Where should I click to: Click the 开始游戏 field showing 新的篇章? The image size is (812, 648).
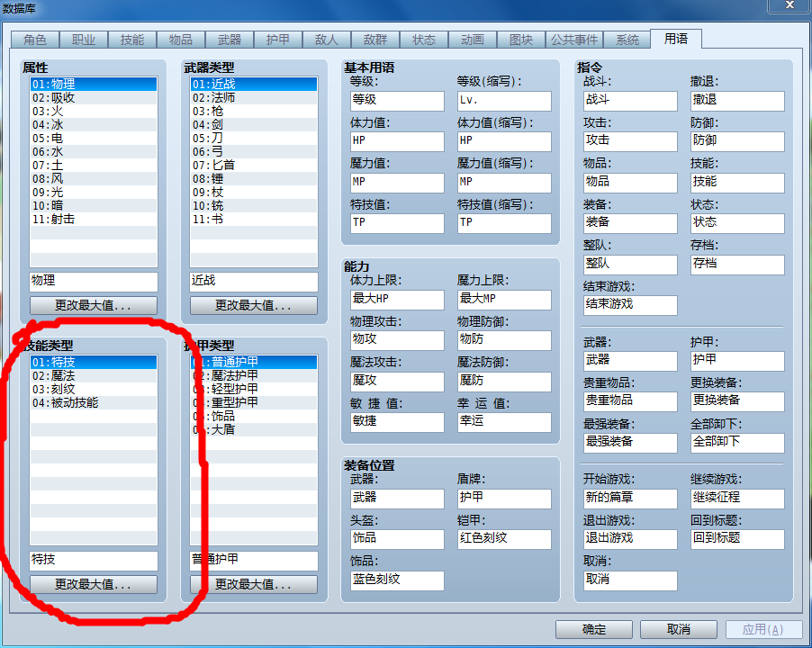pyautogui.click(x=630, y=499)
